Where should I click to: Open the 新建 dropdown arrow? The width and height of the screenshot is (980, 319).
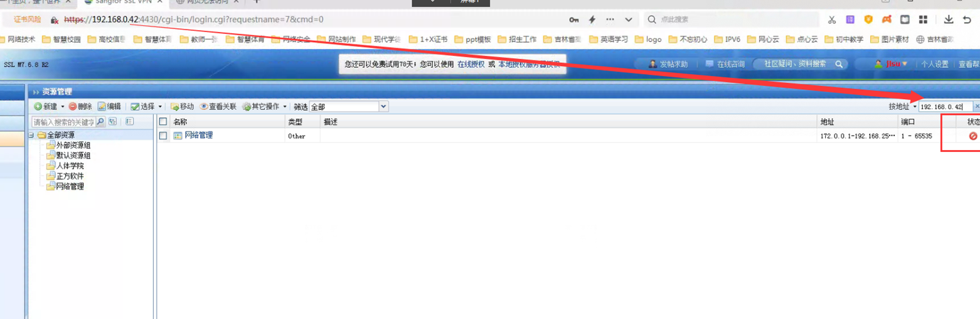pyautogui.click(x=63, y=107)
